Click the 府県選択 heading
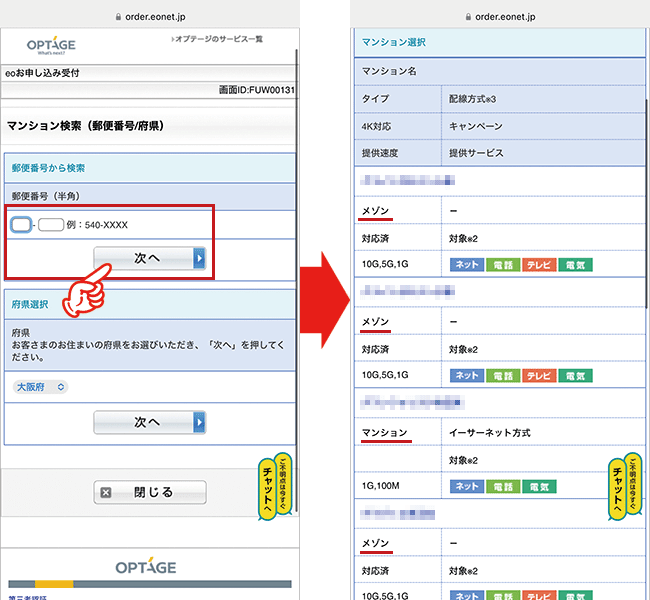Image resolution: width=650 pixels, height=600 pixels. point(30,304)
